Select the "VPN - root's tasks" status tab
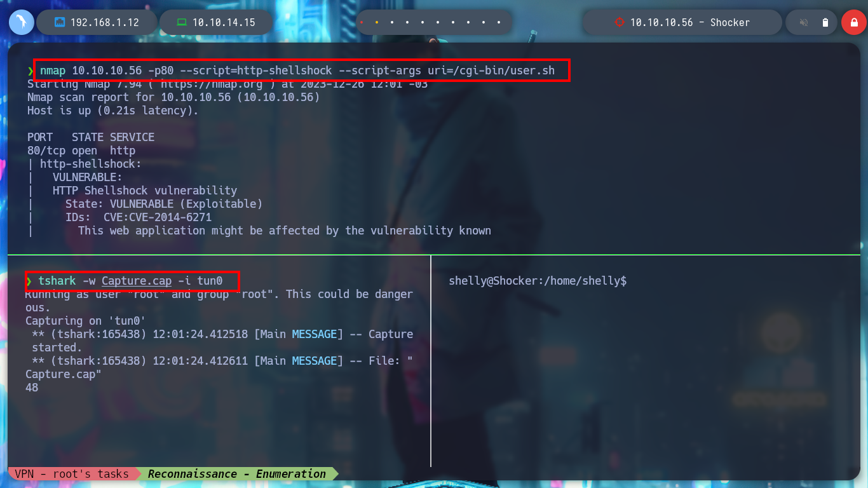Image resolution: width=868 pixels, height=488 pixels. point(72,473)
